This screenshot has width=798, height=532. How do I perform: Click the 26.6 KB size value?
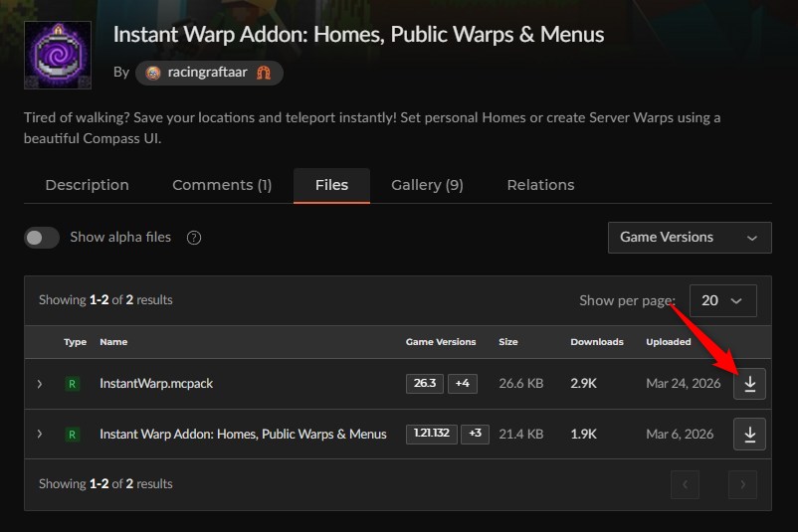pos(521,384)
